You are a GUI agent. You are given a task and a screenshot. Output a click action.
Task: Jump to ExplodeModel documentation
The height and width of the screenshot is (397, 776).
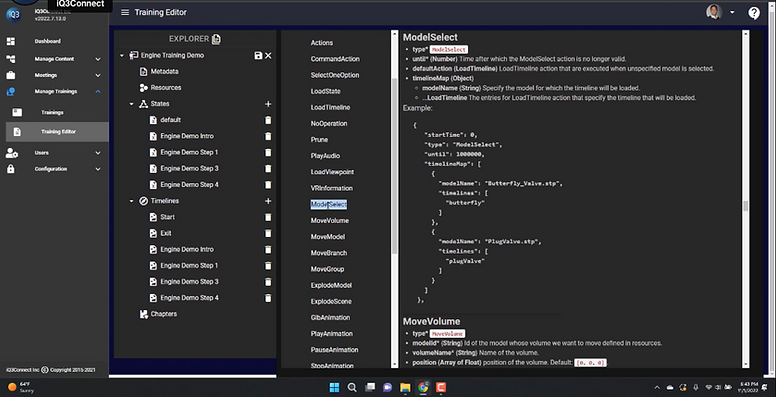(x=331, y=285)
